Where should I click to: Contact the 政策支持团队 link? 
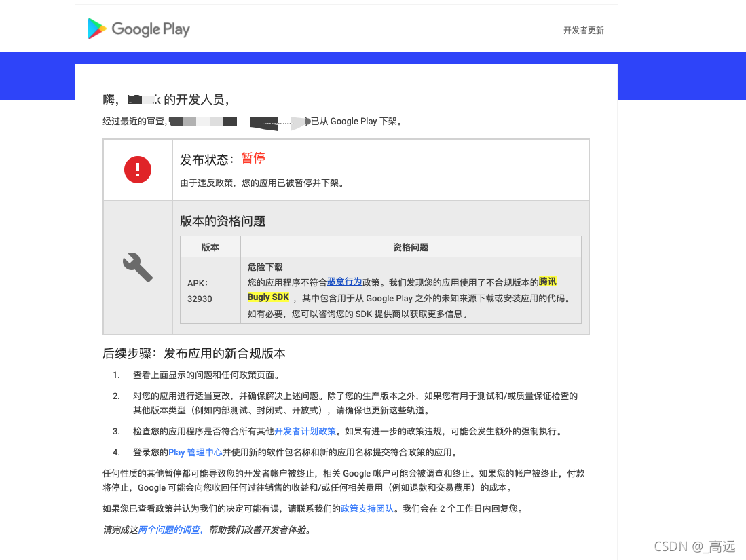(367, 508)
